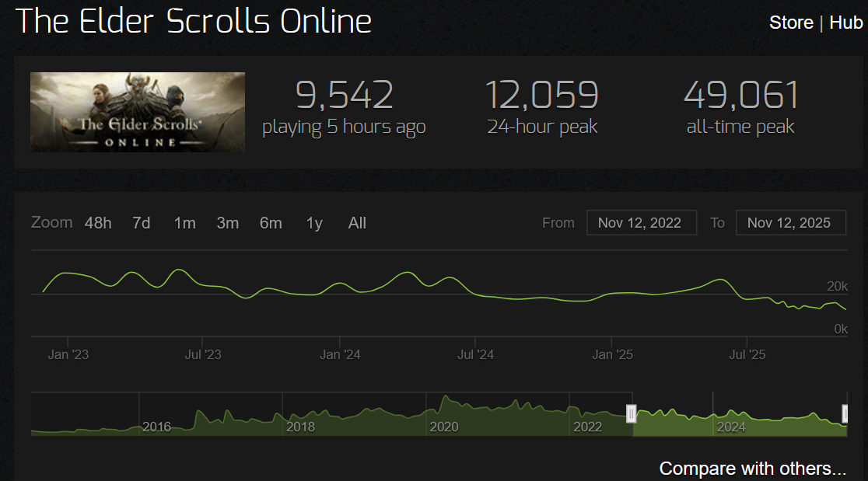Viewport: 868px width, 481px height.
Task: Click the Jul '23 axis label
Action: click(x=202, y=354)
